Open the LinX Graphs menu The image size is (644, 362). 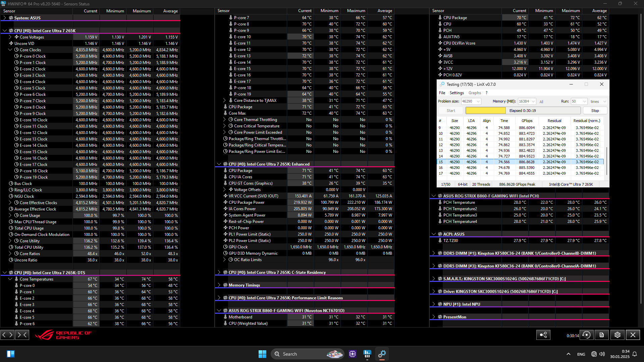pos(475,93)
